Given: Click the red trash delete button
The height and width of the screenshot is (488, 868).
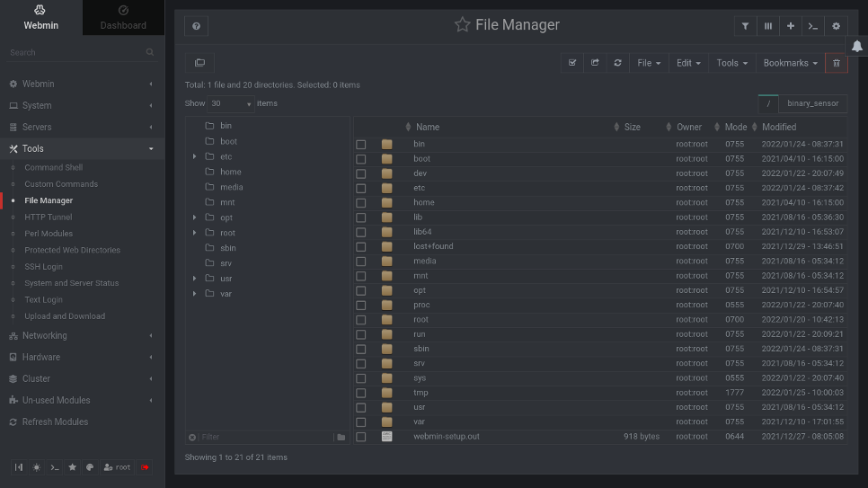Looking at the screenshot, I should 837,63.
